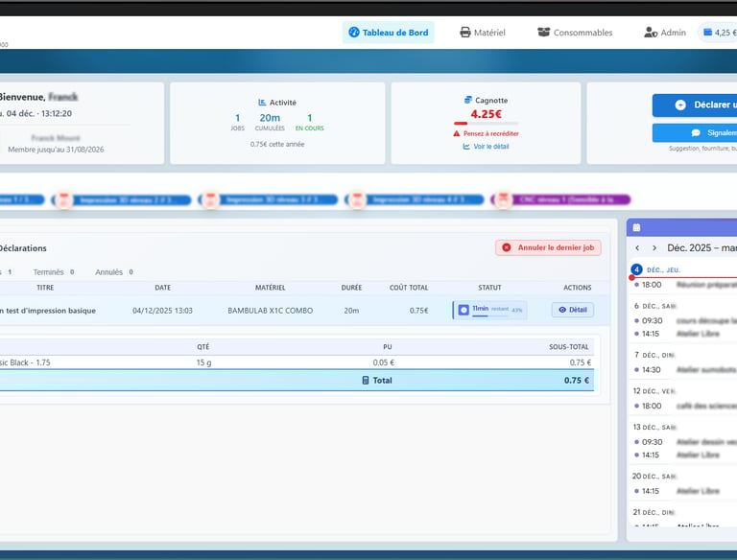Switch to the Annulés tab

click(114, 272)
